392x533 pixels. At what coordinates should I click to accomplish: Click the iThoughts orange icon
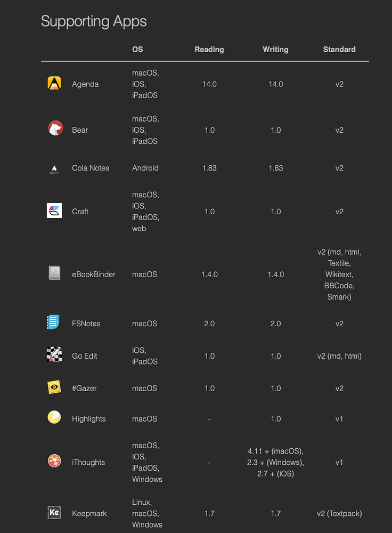pyautogui.click(x=54, y=462)
